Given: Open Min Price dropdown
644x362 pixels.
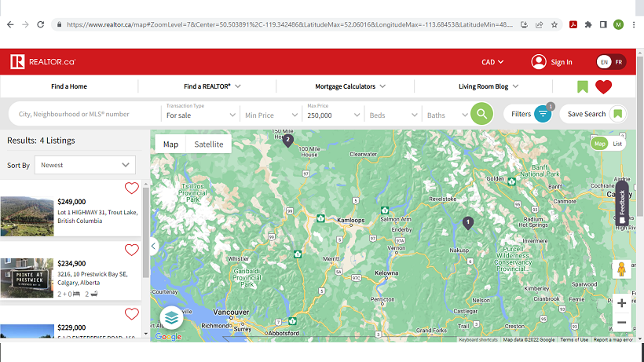Looking at the screenshot, I should [271, 115].
